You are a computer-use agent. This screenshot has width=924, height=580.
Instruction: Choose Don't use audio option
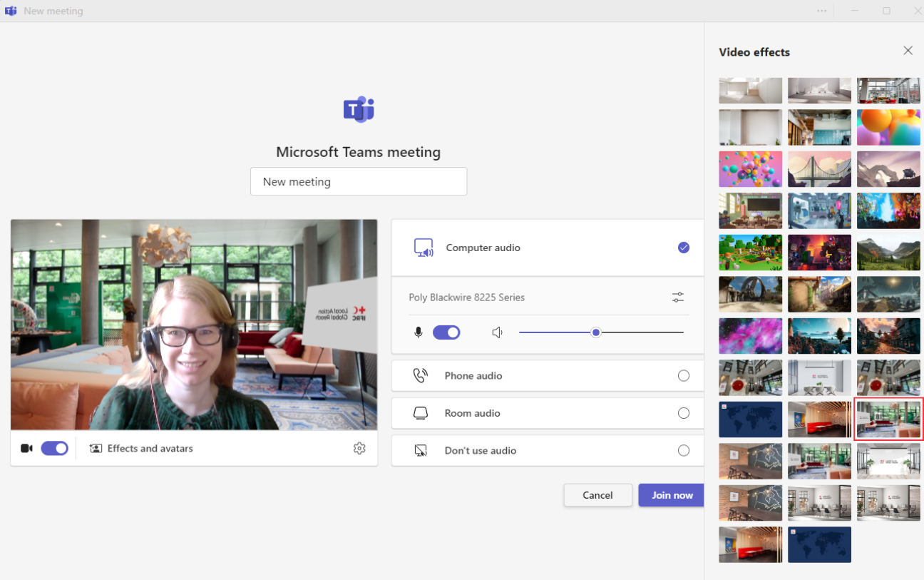point(683,451)
